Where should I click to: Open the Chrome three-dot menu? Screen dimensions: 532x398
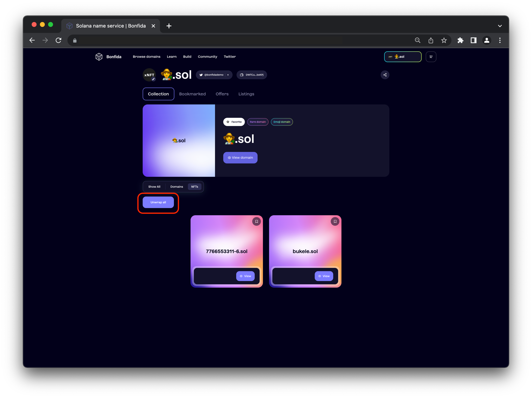(499, 40)
